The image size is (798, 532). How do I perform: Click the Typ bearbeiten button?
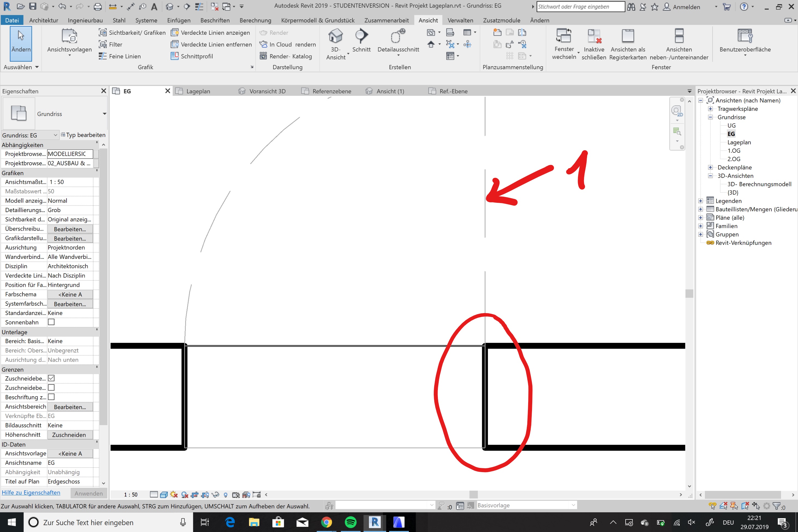click(83, 135)
